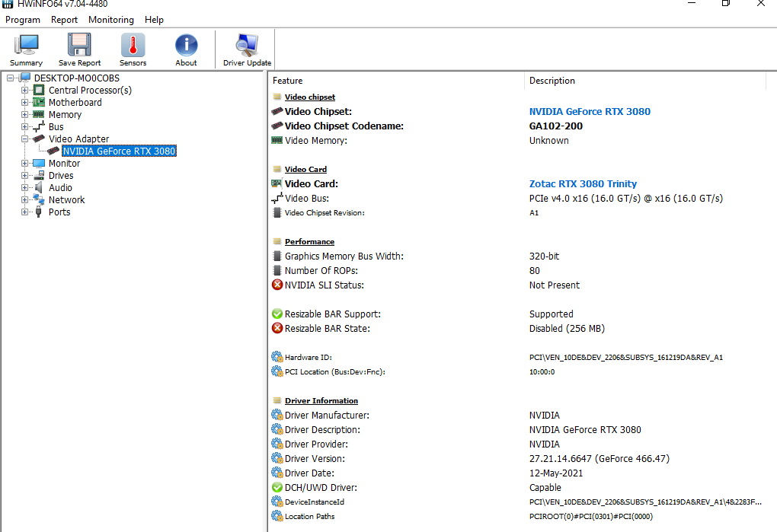This screenshot has width=777, height=532.
Task: Select the Resizable BAR State row
Action: click(x=331, y=328)
